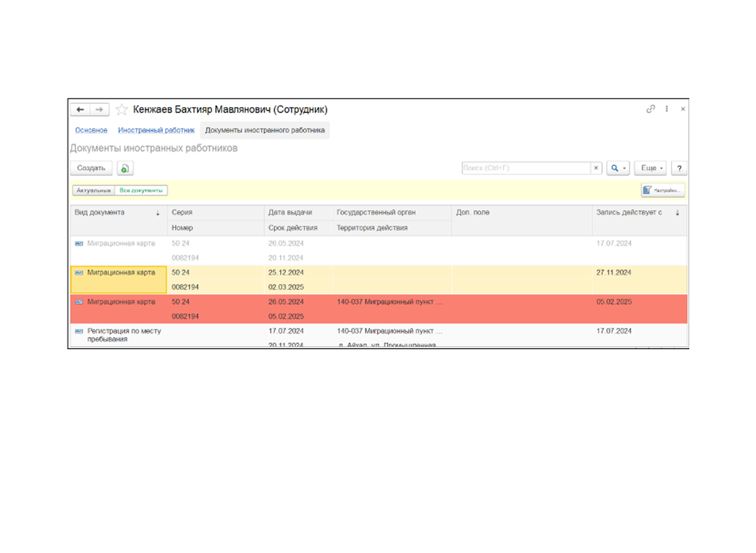Click the Государственный орган column header
The height and width of the screenshot is (553, 756).
(x=392, y=213)
